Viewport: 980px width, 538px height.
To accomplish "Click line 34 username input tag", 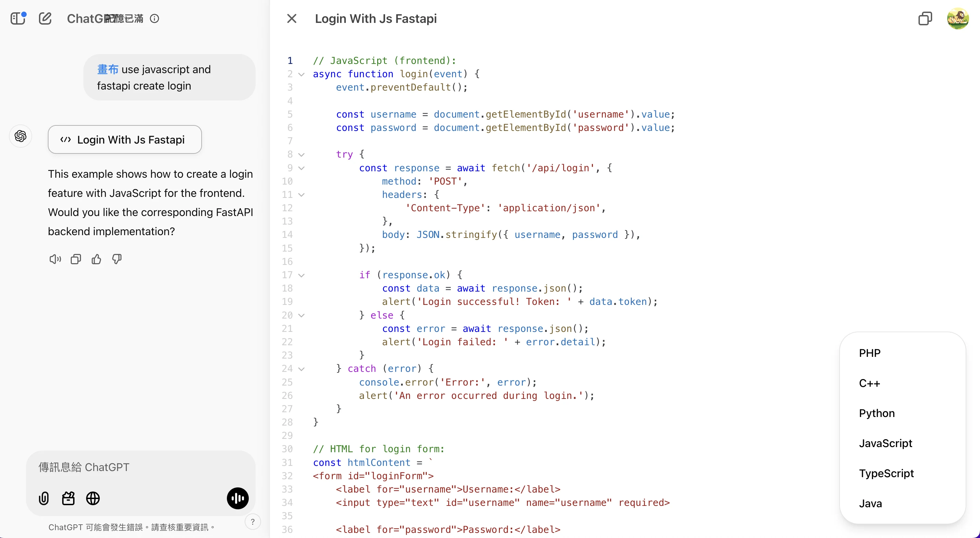I will pos(503,502).
